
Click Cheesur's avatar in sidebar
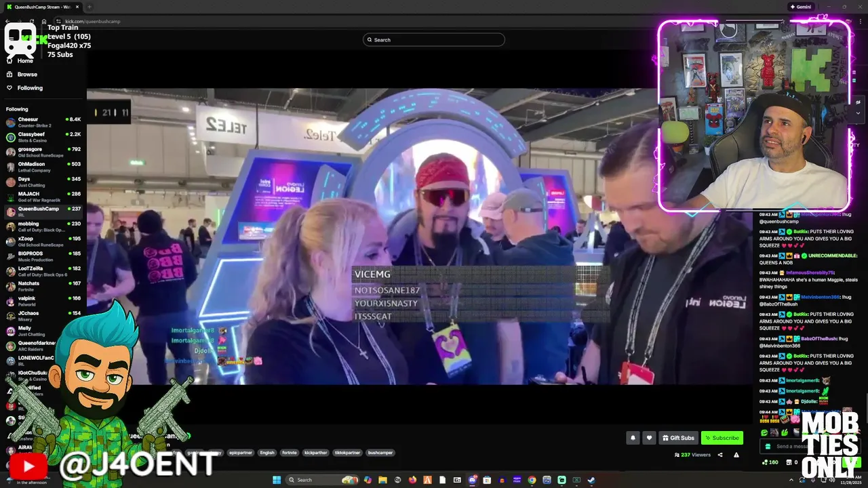click(x=10, y=122)
